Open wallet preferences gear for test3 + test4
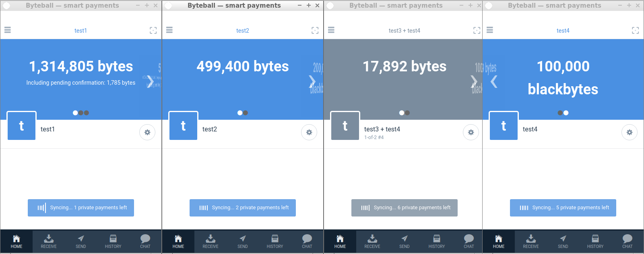 pyautogui.click(x=471, y=132)
